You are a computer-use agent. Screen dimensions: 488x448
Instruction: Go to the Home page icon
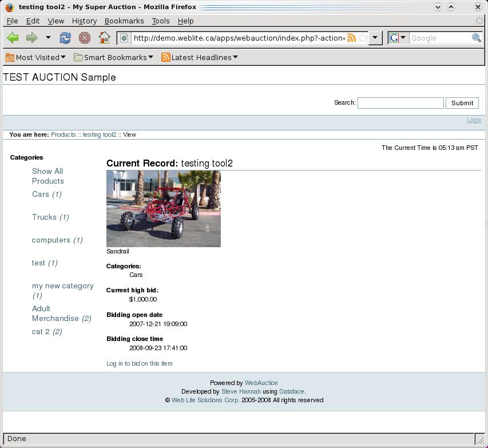(x=104, y=38)
